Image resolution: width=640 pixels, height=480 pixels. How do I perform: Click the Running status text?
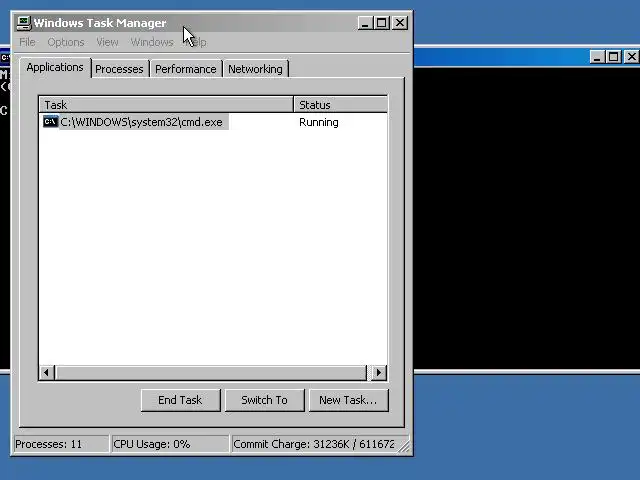point(319,122)
